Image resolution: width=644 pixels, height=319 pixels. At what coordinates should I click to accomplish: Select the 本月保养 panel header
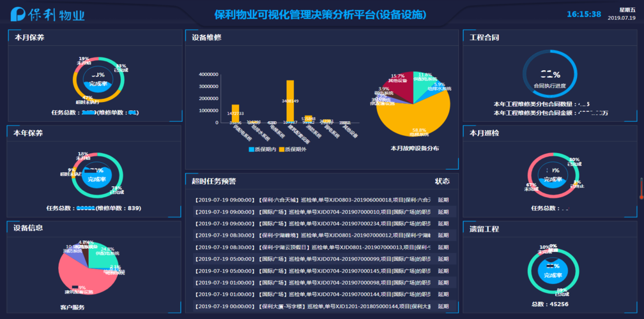point(29,37)
